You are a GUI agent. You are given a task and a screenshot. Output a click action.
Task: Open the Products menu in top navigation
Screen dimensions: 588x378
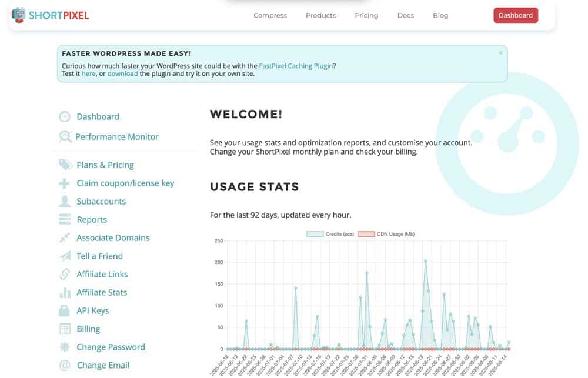(x=320, y=16)
